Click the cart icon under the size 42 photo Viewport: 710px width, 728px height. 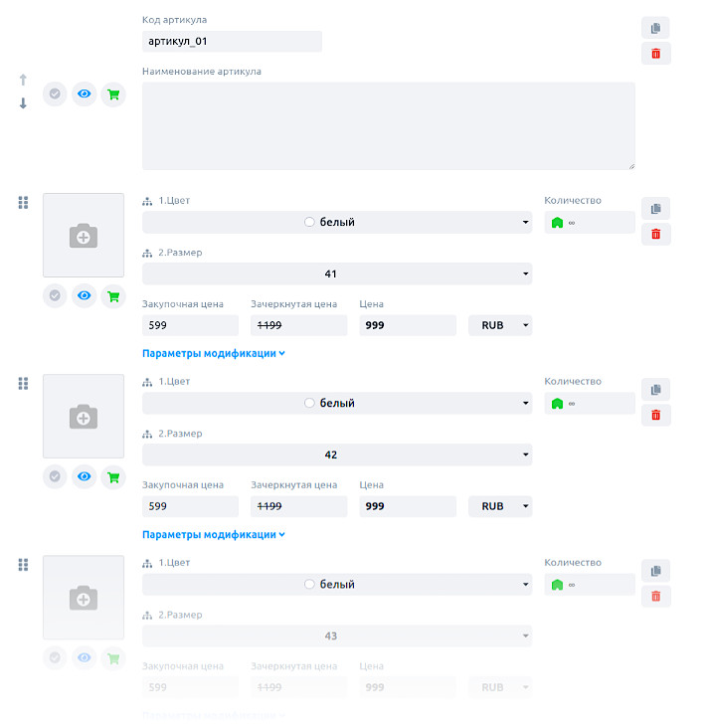[x=113, y=476]
